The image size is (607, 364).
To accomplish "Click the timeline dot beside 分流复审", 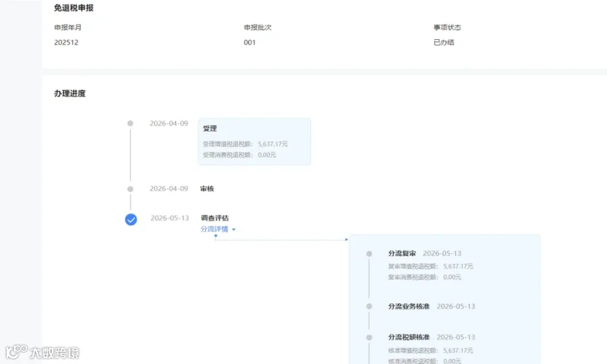I will click(370, 253).
